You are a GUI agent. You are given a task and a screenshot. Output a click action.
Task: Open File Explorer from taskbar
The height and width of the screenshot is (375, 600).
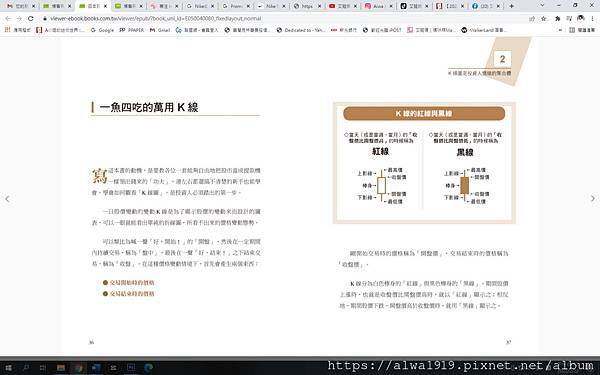click(61, 368)
